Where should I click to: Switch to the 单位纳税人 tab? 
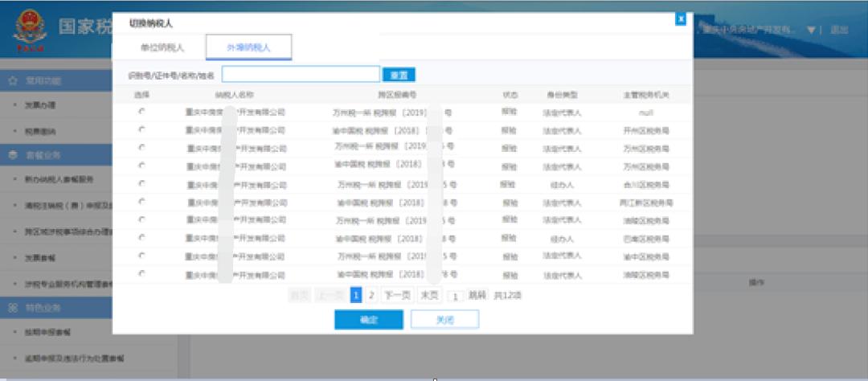click(162, 47)
